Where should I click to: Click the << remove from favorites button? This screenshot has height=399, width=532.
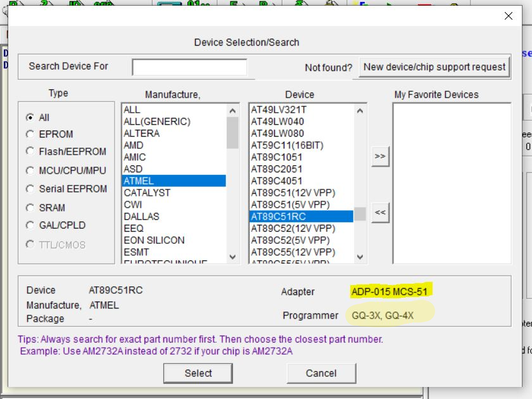[380, 213]
